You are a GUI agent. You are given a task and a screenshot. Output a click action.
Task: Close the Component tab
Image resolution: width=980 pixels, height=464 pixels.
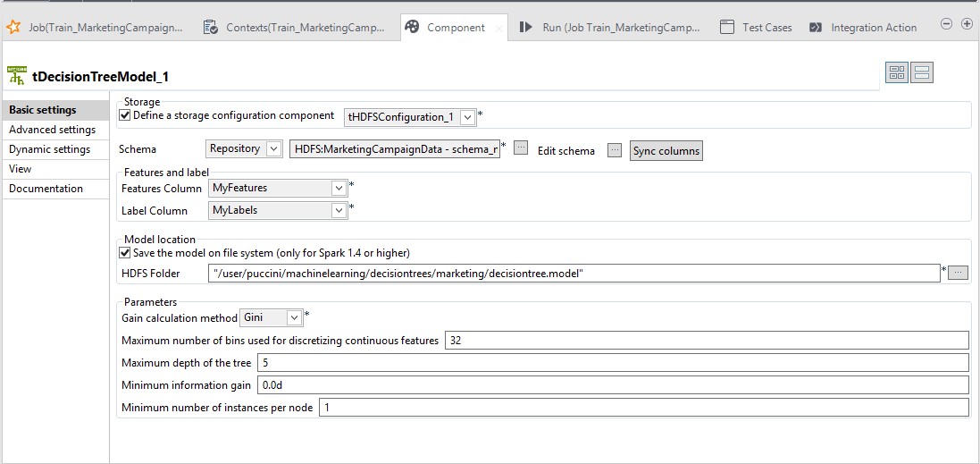pyautogui.click(x=498, y=29)
